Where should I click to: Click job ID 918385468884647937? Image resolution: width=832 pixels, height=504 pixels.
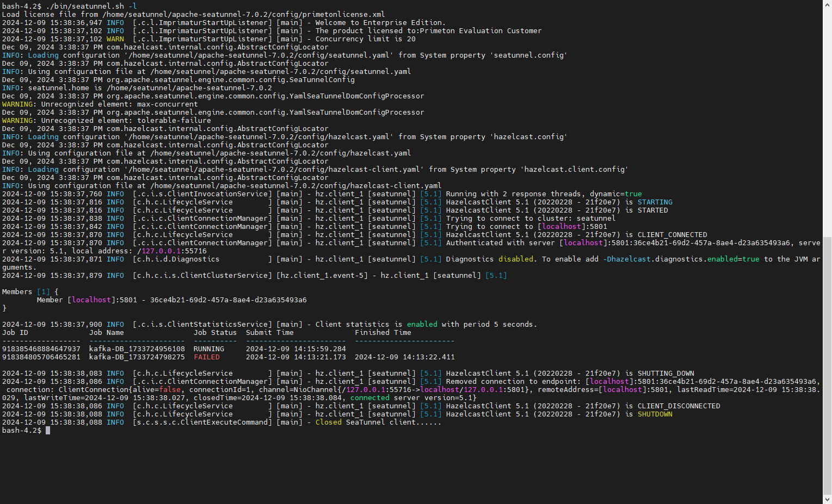[x=41, y=349]
